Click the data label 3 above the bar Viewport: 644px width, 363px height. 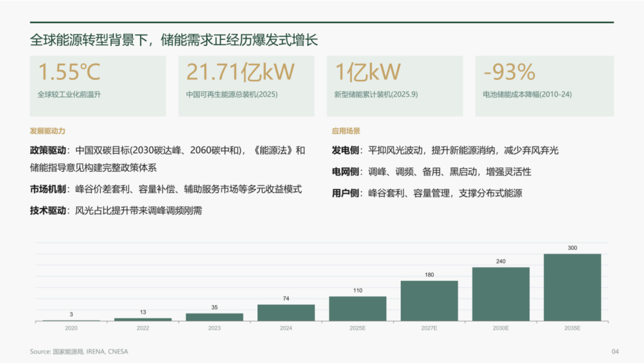click(x=71, y=314)
